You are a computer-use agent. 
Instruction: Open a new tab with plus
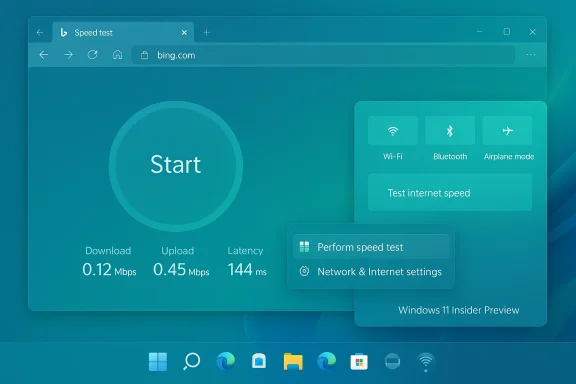(x=207, y=32)
